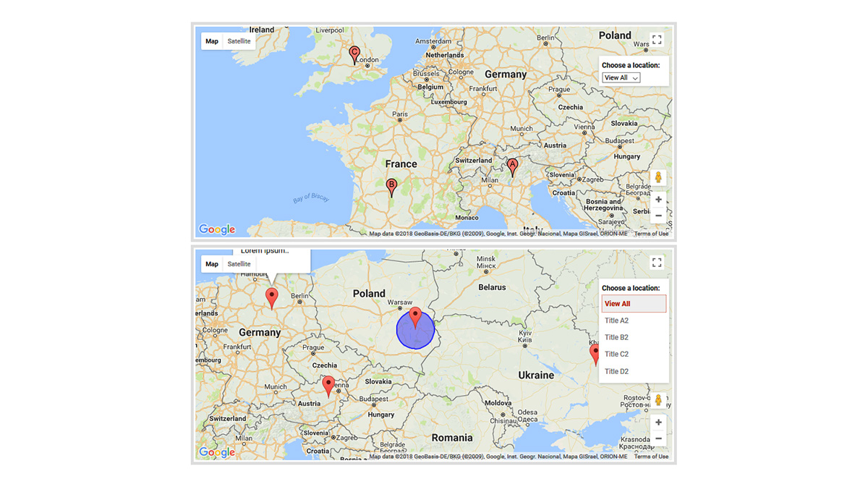Enter fullscreen mode on the bottom map
Image resolution: width=868 pixels, height=492 pixels.
pyautogui.click(x=657, y=262)
